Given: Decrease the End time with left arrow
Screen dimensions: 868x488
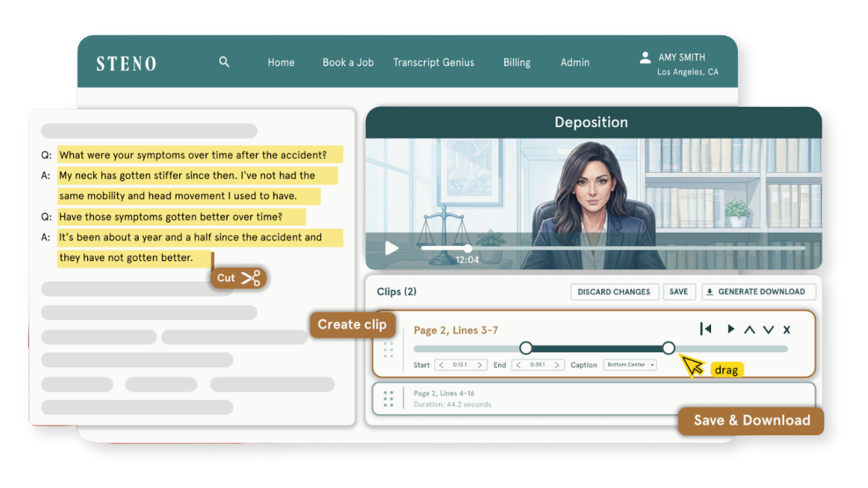Looking at the screenshot, I should click(519, 365).
